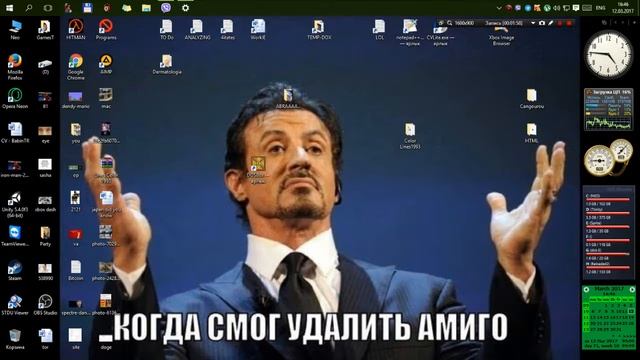The image size is (640, 360).
Task: Switch ENG input language indicator
Action: [x=601, y=8]
